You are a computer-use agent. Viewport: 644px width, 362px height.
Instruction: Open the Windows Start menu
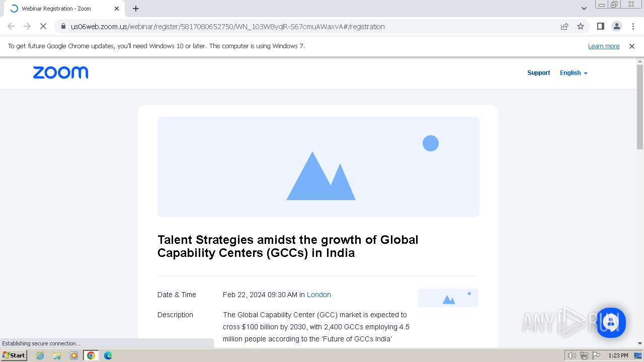click(14, 355)
